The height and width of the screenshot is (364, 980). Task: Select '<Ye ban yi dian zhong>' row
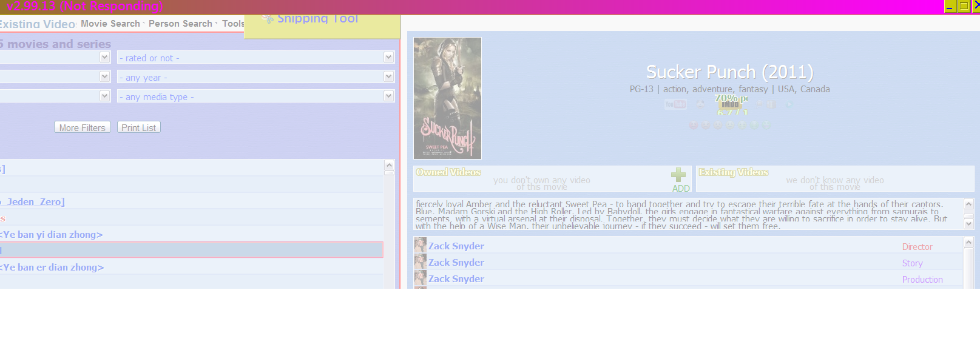(191, 234)
